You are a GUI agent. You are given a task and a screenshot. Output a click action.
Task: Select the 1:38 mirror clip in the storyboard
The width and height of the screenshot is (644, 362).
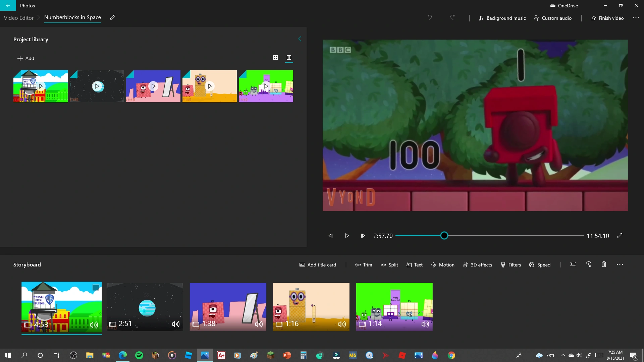pyautogui.click(x=228, y=307)
